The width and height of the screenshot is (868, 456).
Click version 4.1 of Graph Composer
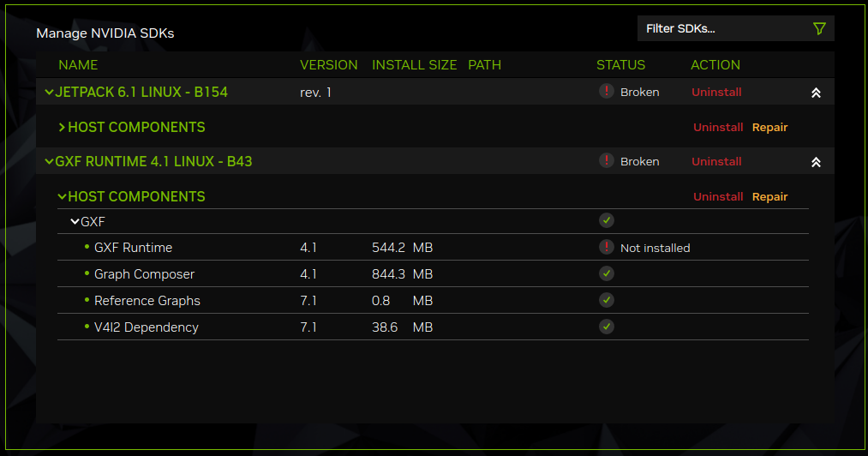click(308, 274)
